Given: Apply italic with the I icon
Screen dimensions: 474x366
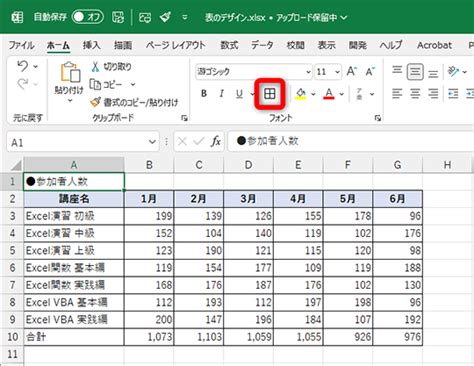Looking at the screenshot, I should pos(221,94).
